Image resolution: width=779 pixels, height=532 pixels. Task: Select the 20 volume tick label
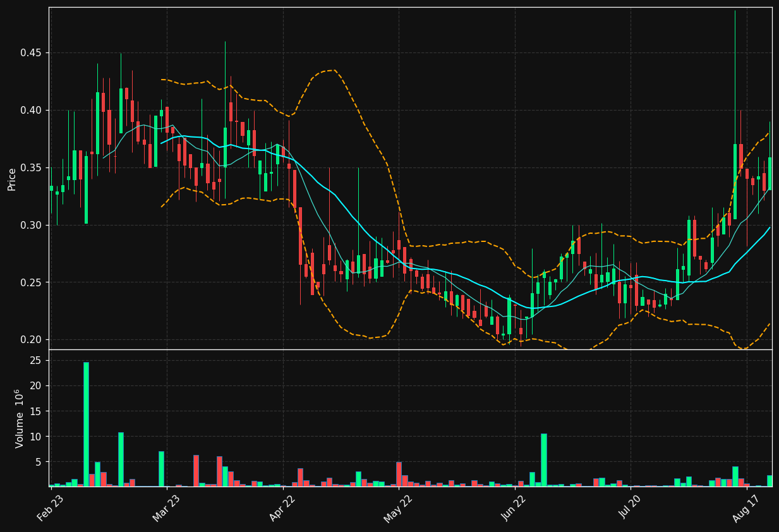(x=36, y=386)
